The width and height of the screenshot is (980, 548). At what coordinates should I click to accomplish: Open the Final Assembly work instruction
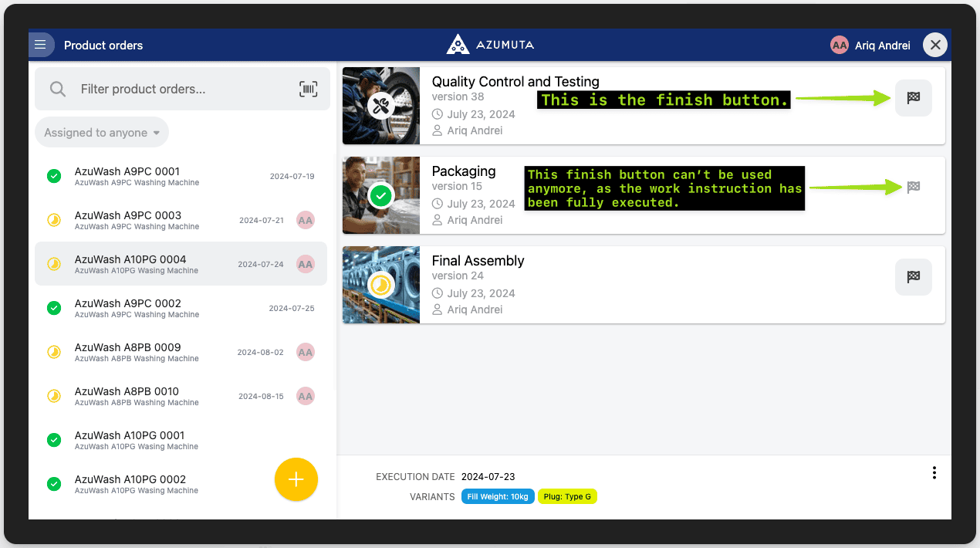click(x=478, y=261)
